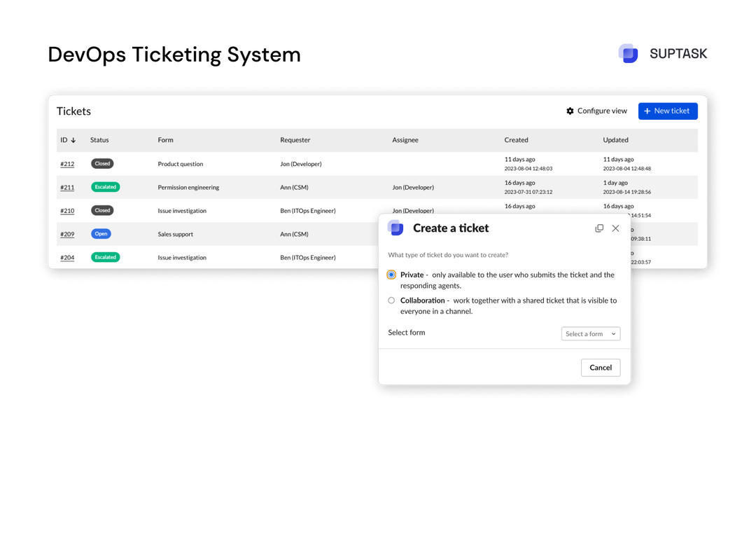Open ticket #212
The width and height of the screenshot is (756, 538).
point(67,163)
